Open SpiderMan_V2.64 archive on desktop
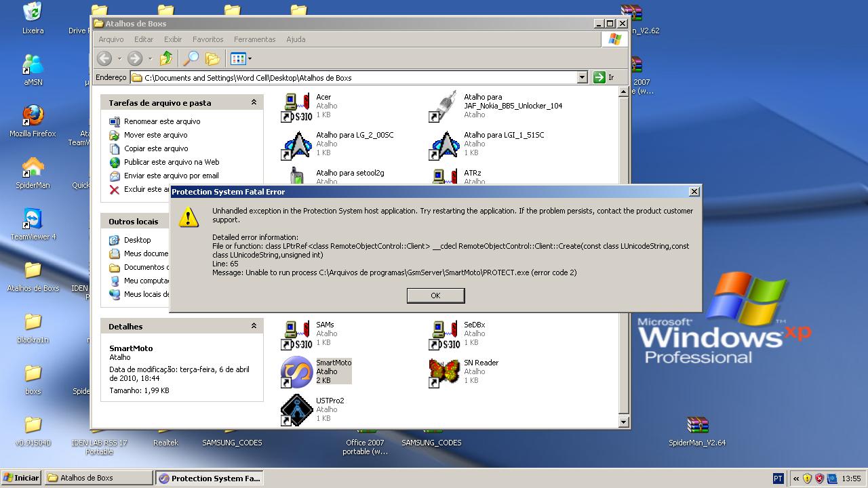Image resolution: width=868 pixels, height=488 pixels. point(697,430)
